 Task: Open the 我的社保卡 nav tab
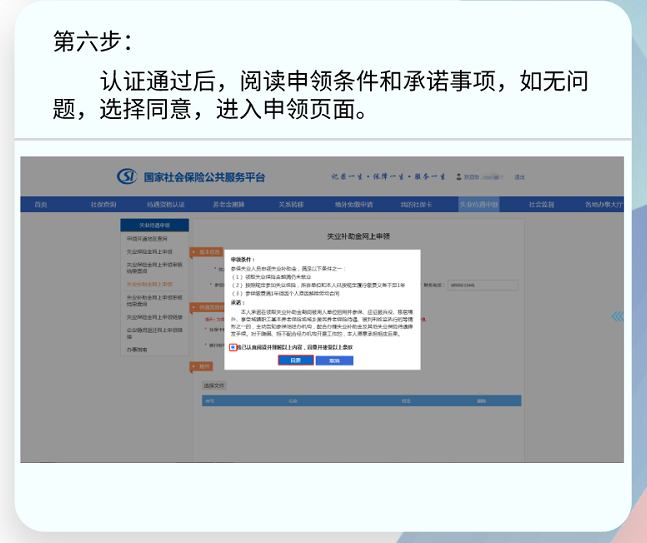pyautogui.click(x=416, y=204)
